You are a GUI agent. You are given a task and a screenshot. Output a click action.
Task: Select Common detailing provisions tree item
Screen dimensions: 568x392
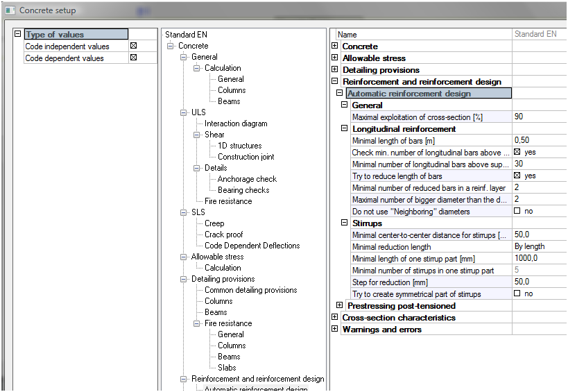point(250,290)
